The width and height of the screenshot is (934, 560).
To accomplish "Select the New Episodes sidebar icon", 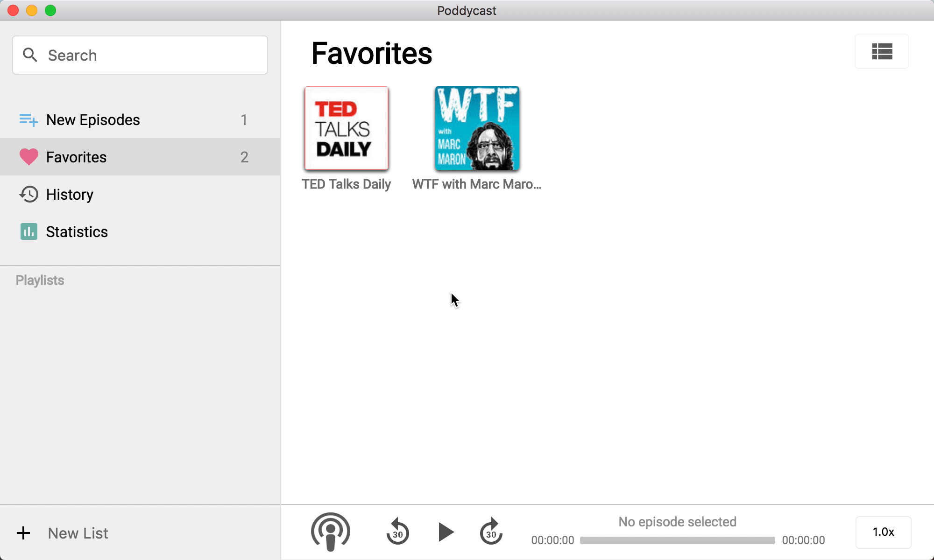I will 28,119.
